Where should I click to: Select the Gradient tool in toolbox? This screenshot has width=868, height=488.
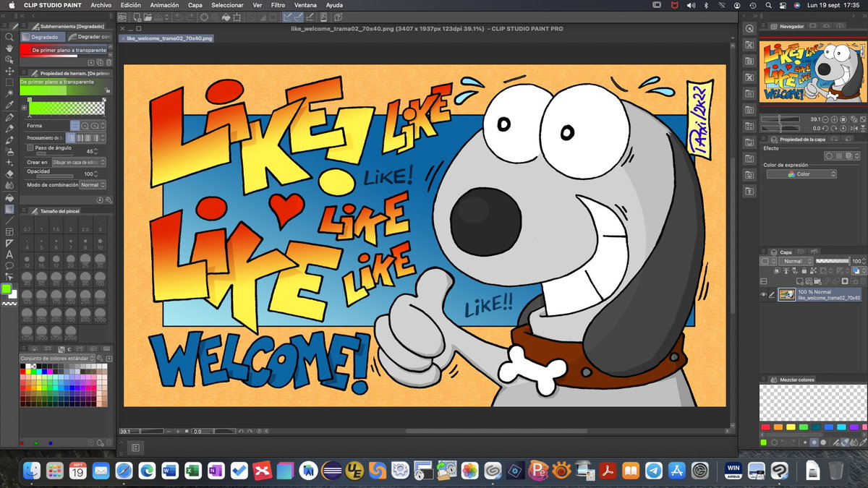pos(9,209)
